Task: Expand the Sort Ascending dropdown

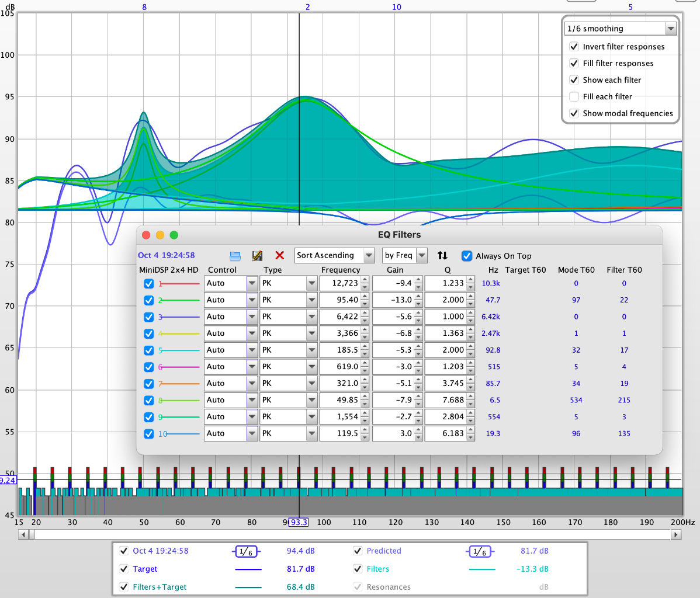Action: click(334, 255)
